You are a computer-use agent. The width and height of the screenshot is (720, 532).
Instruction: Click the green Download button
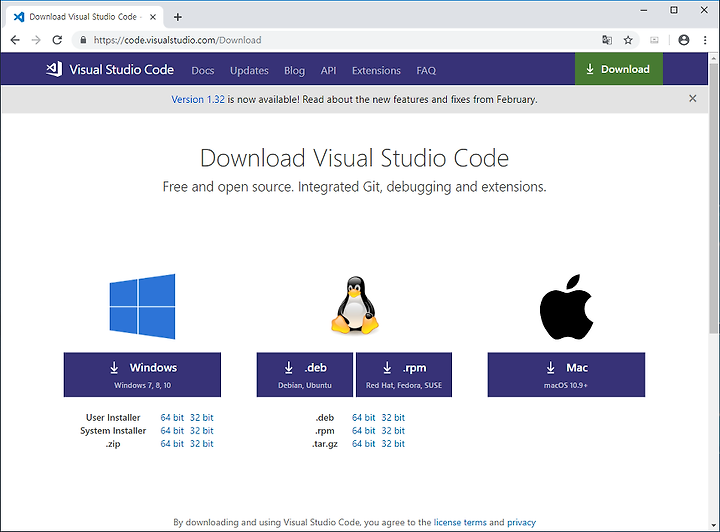pos(619,69)
